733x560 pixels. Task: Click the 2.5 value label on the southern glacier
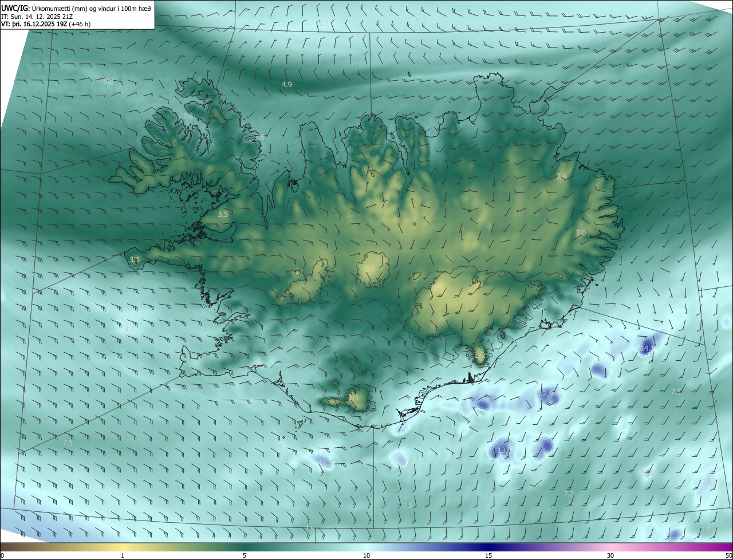[353, 397]
